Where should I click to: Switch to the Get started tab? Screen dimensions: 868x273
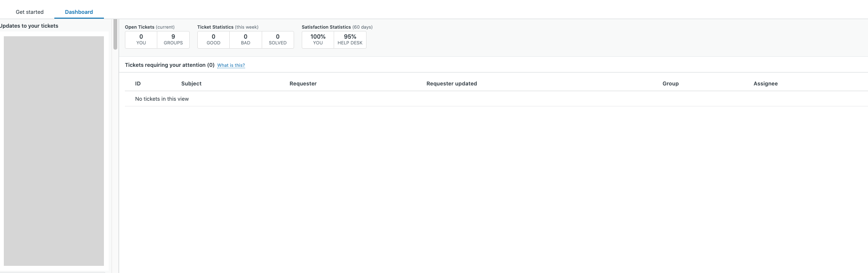point(30,12)
